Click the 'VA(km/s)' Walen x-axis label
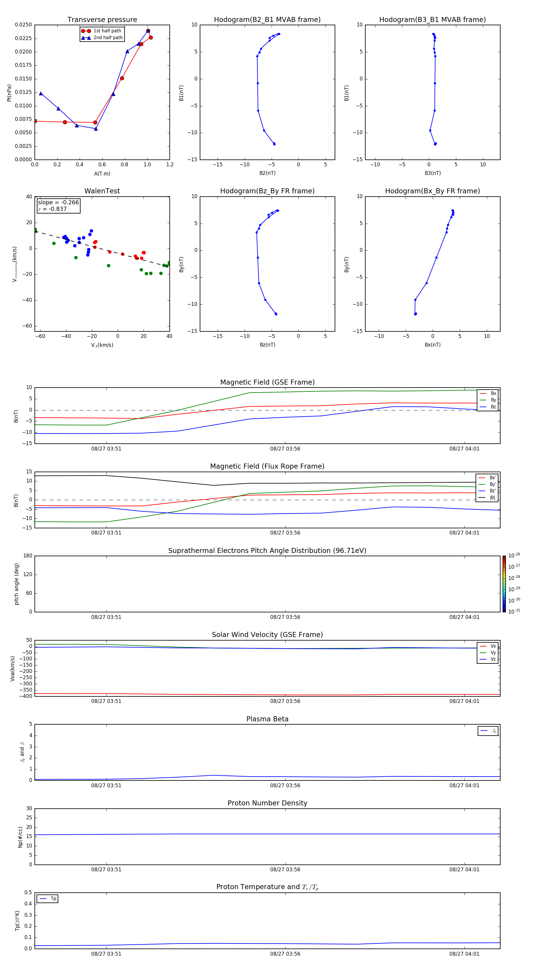Viewport: 535px width, 980px height. click(x=102, y=345)
